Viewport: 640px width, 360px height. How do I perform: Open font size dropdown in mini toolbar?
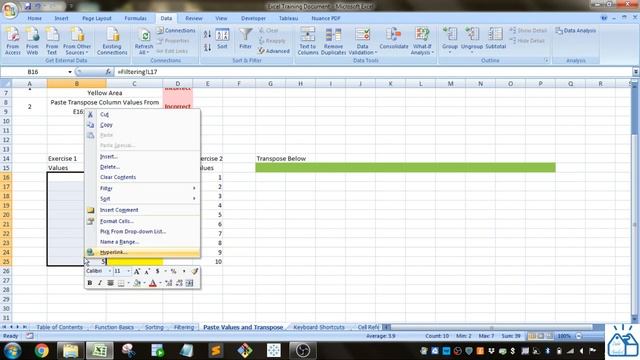coord(129,271)
